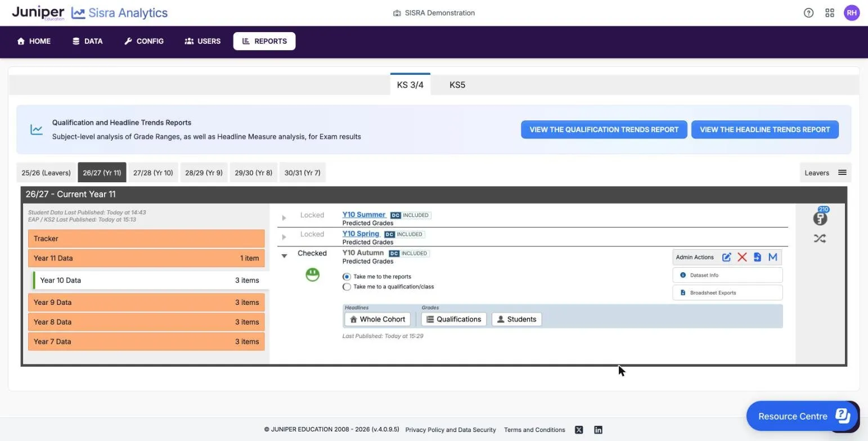Click View the Qualification Trends Report

pos(604,129)
